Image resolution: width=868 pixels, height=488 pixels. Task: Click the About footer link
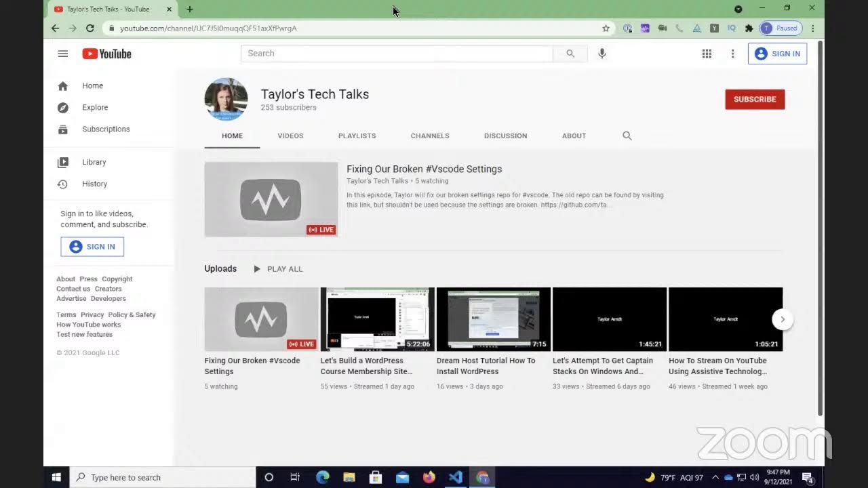[x=66, y=279]
